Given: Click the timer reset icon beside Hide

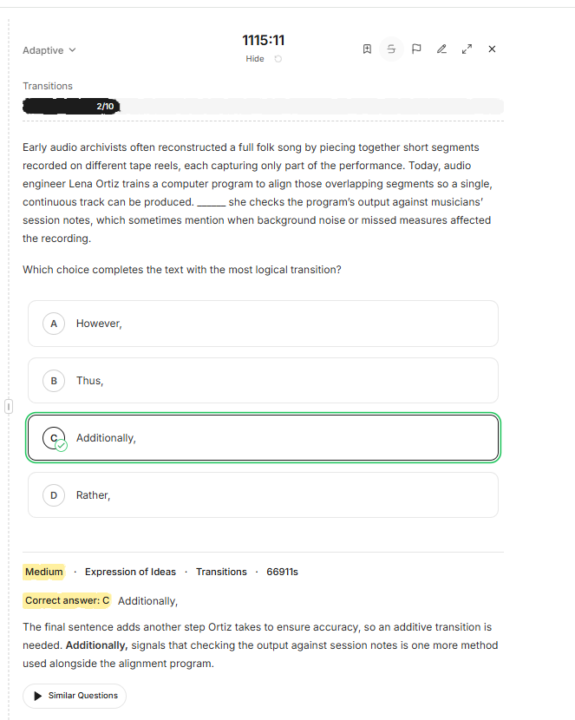Looking at the screenshot, I should click(x=278, y=59).
